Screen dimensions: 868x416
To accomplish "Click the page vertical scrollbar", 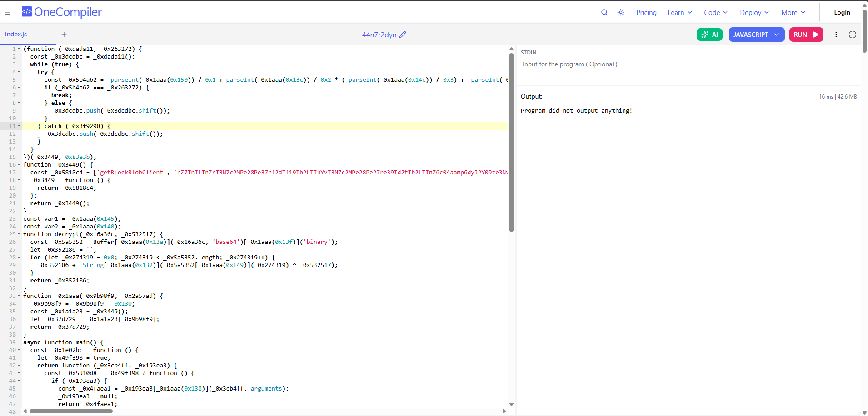I will click(x=864, y=31).
